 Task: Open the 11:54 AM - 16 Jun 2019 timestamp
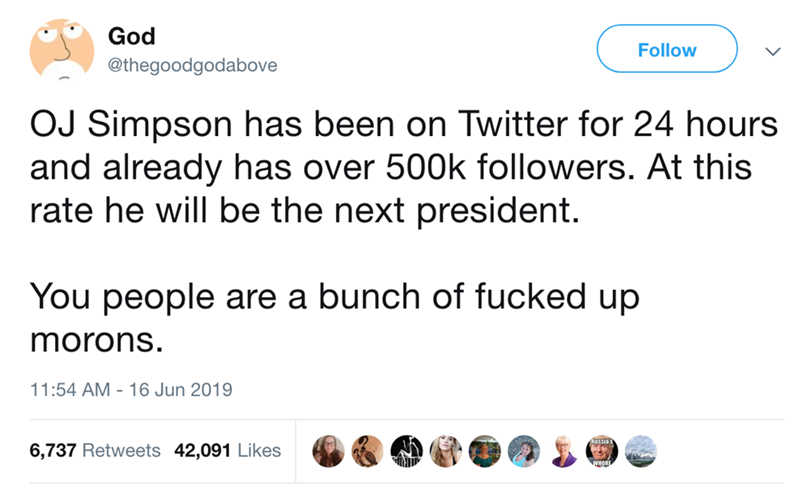click(131, 391)
